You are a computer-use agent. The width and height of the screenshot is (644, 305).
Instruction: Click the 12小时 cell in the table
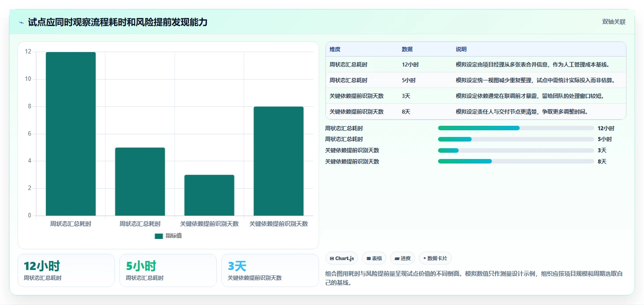(410, 65)
